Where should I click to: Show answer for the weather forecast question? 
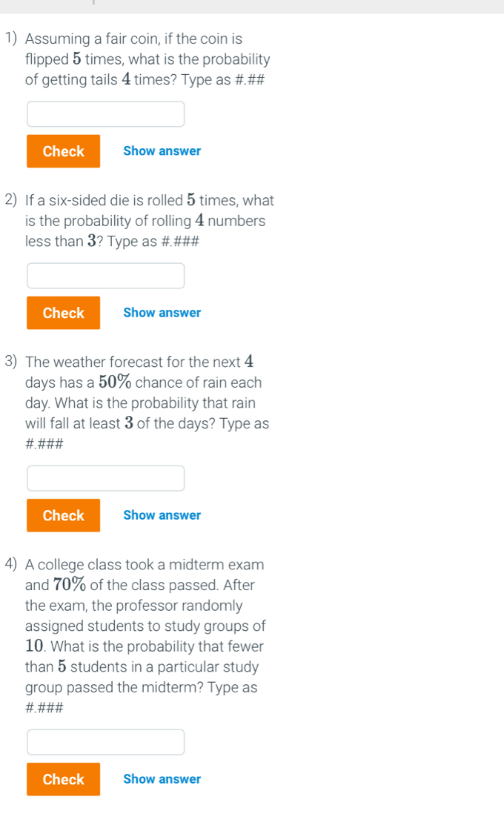click(162, 514)
